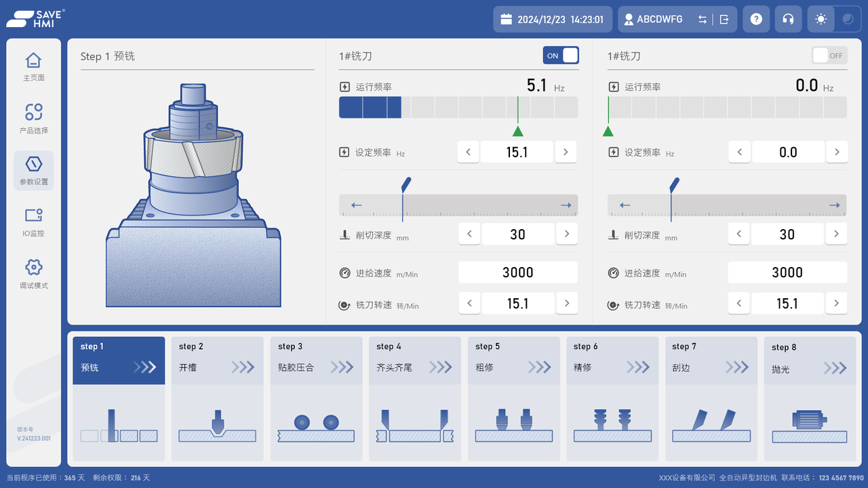Screen dimensions: 868x488
Task: Click the 削切深度 slider handle
Action: (406, 184)
